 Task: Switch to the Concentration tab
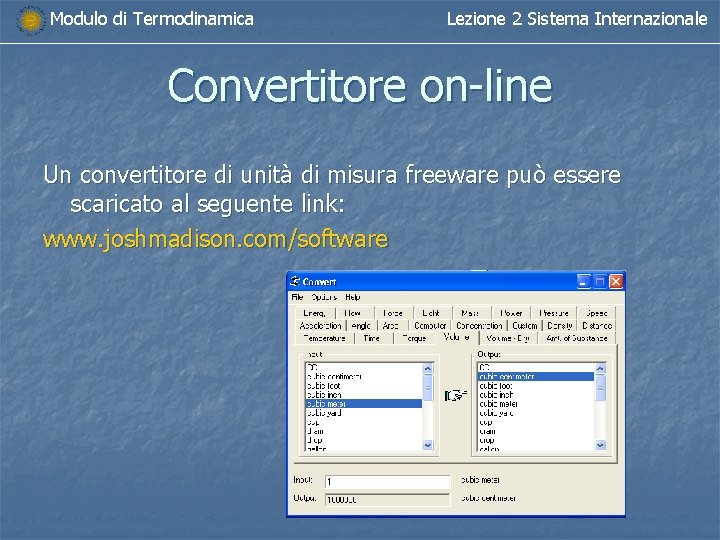coord(479,326)
